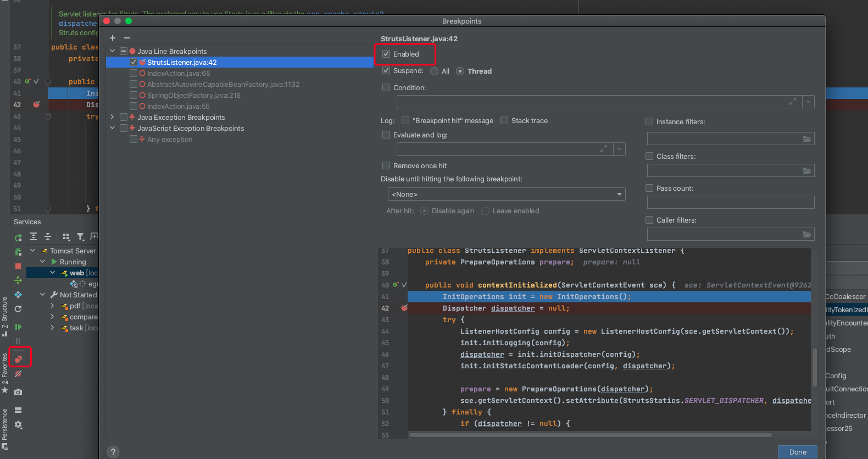Select SpringObjectFactory.java:216 in breakpoint list
Screen dimensions: 868x459
pyautogui.click(x=193, y=95)
